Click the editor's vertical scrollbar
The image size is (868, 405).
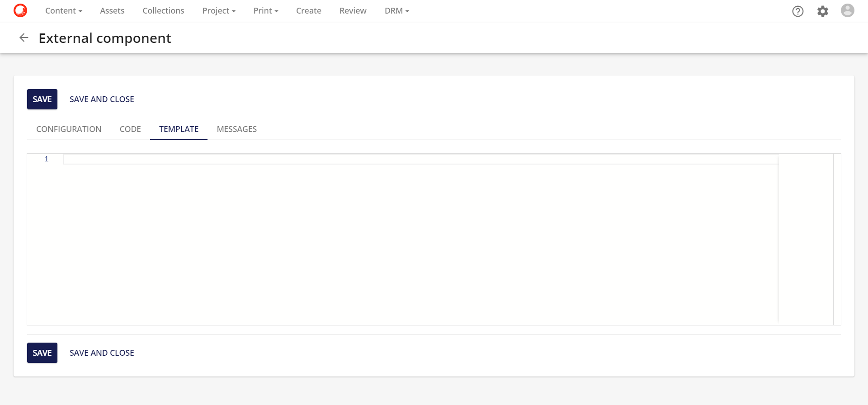coord(837,239)
